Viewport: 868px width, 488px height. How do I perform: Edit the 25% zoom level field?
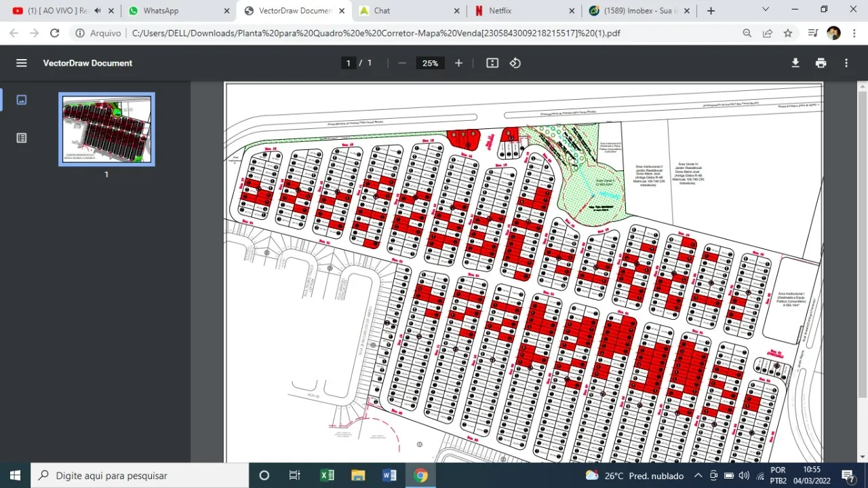pos(430,63)
